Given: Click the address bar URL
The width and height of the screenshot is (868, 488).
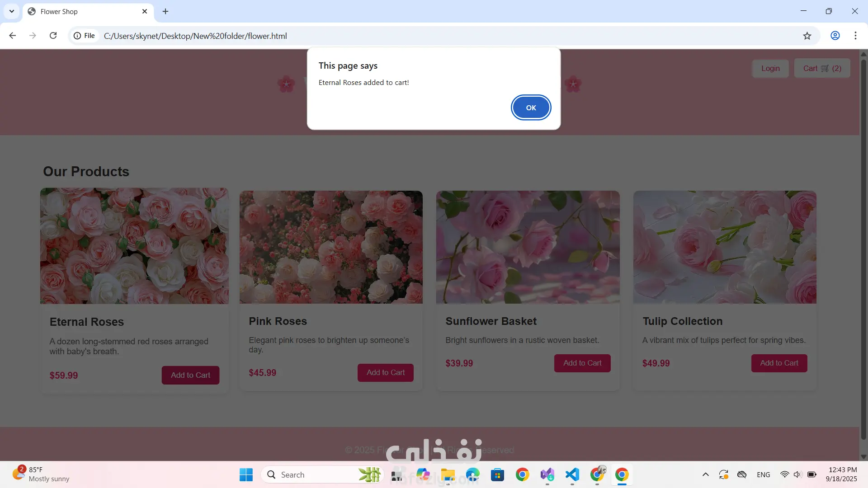Looking at the screenshot, I should pyautogui.click(x=195, y=36).
